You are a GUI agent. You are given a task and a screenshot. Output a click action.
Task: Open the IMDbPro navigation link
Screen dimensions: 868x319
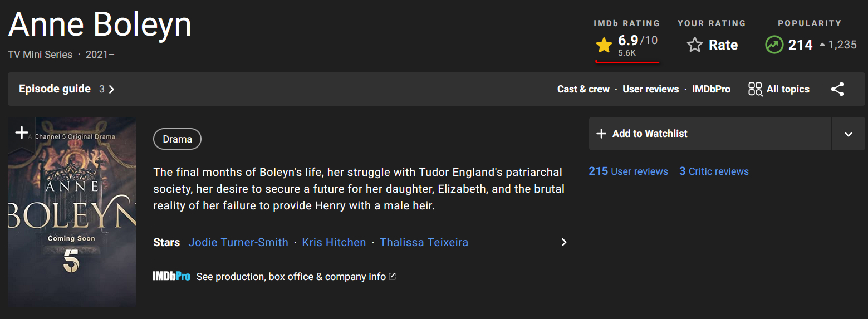[711, 89]
